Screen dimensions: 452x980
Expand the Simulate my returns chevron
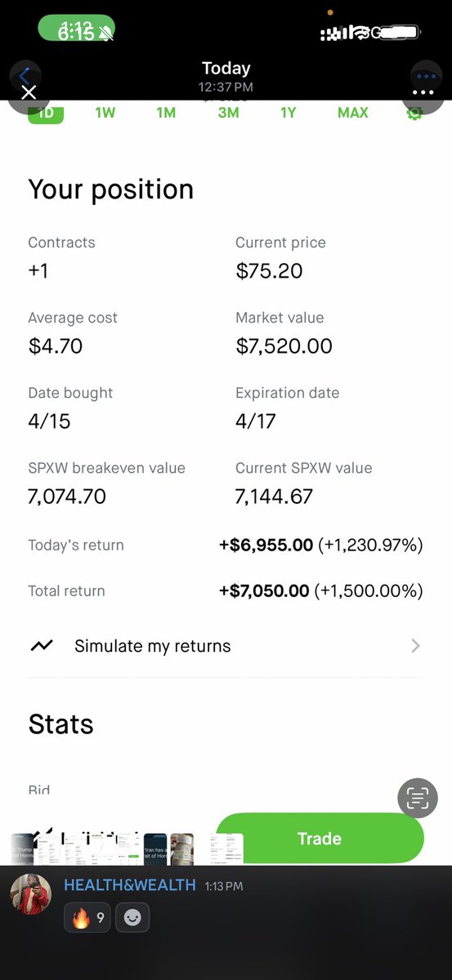point(415,646)
